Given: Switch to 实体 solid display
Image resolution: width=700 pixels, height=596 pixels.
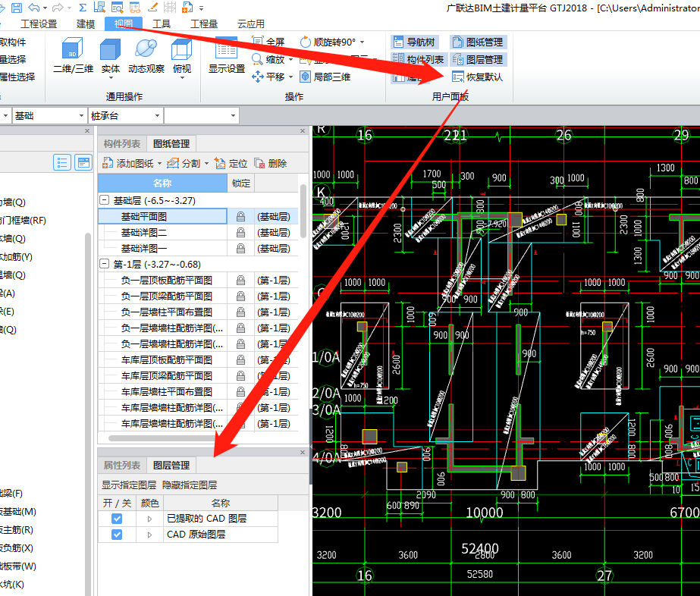Looking at the screenshot, I should 110,56.
